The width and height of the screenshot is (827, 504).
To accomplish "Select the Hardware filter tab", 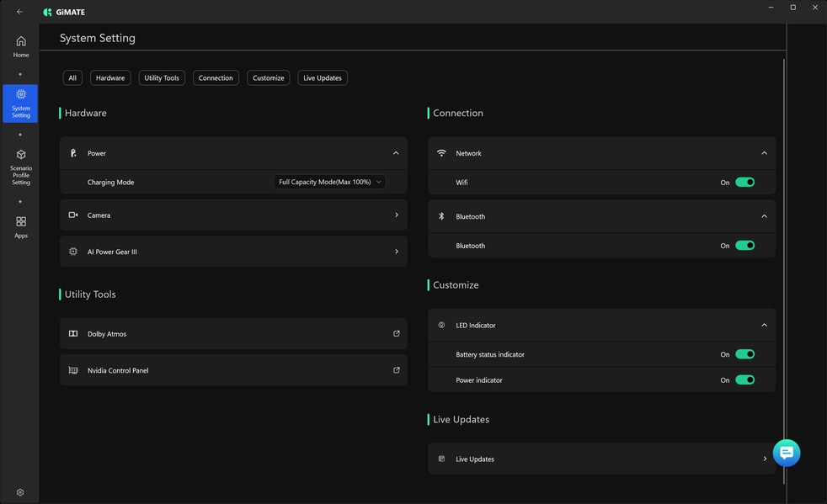I will point(110,78).
